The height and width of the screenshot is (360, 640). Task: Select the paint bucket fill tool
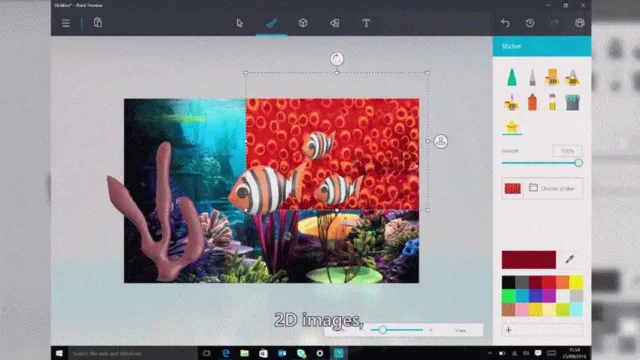coord(573,102)
